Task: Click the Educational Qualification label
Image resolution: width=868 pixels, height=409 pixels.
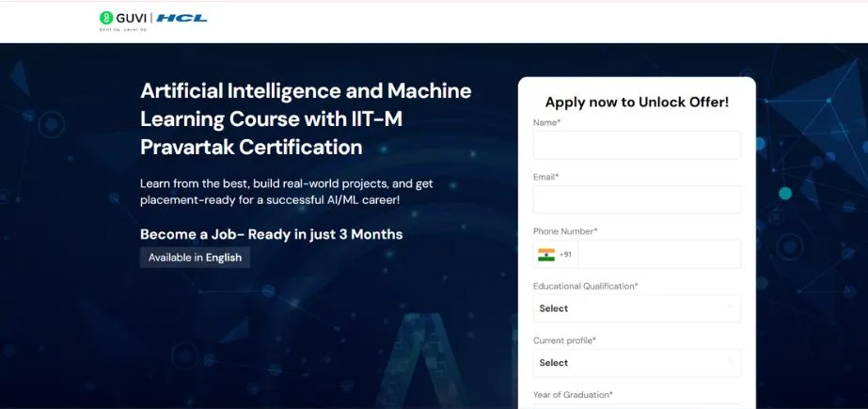Action: tap(585, 286)
